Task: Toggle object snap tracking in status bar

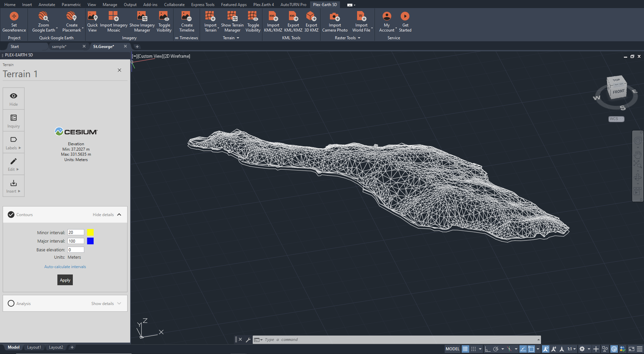Action: pos(523,349)
